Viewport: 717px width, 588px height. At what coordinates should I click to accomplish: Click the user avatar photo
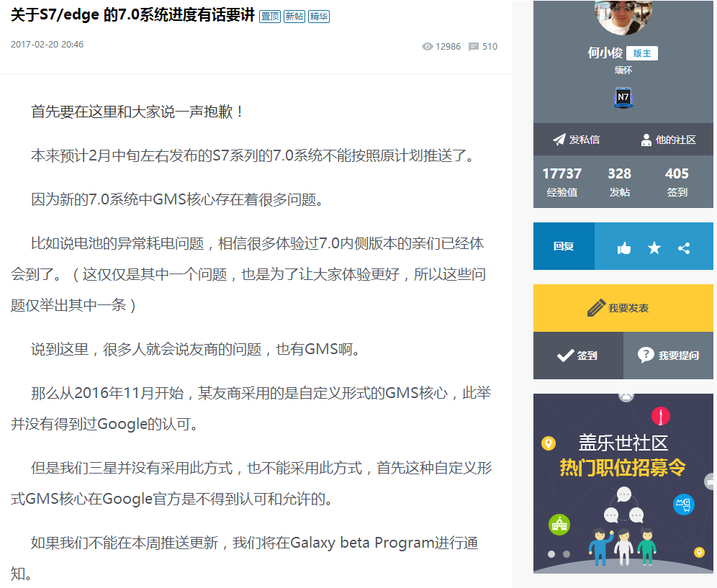point(623,17)
